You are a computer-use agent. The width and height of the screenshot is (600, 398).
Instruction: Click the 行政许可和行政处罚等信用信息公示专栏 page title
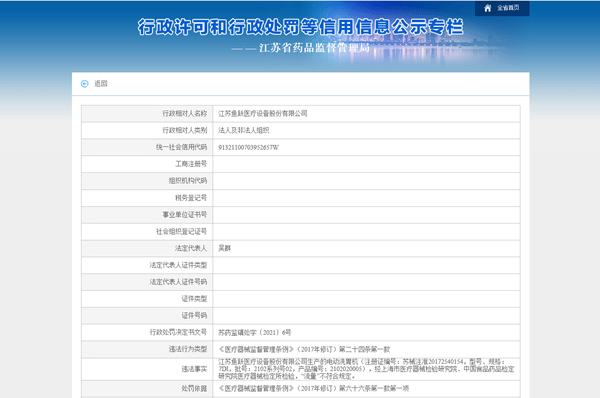pyautogui.click(x=300, y=27)
